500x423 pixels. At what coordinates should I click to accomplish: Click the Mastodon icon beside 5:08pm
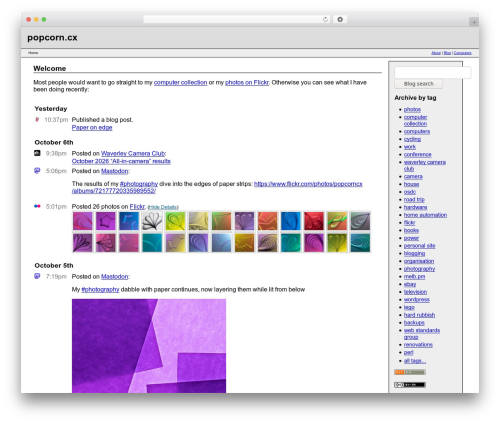pyautogui.click(x=37, y=171)
